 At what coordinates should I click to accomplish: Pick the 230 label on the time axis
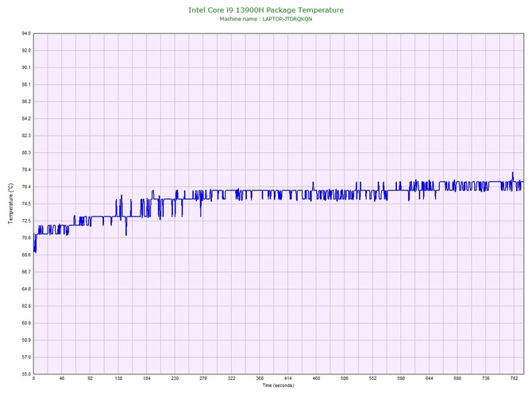tap(175, 379)
